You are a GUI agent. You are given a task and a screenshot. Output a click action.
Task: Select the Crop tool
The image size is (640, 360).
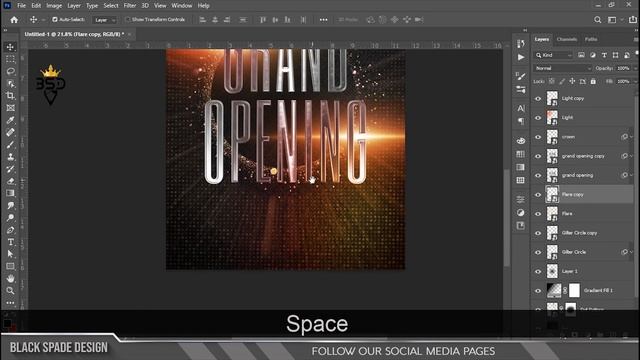click(10, 96)
